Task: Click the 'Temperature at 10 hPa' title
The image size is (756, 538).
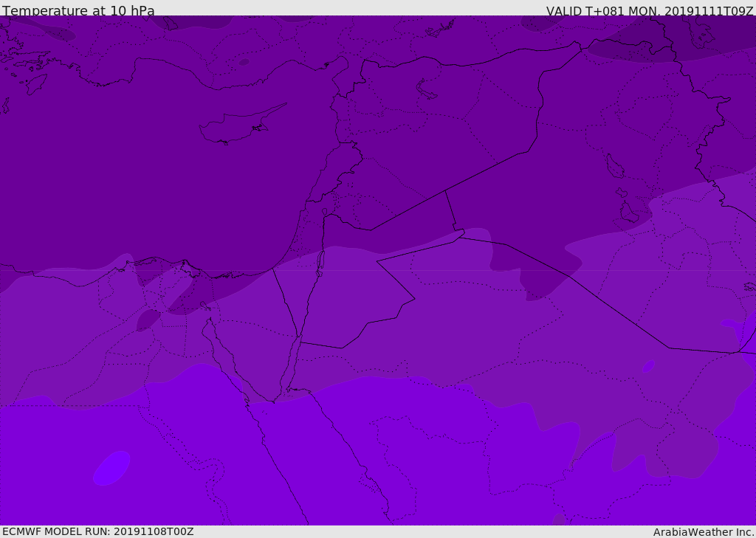Action: [x=78, y=10]
